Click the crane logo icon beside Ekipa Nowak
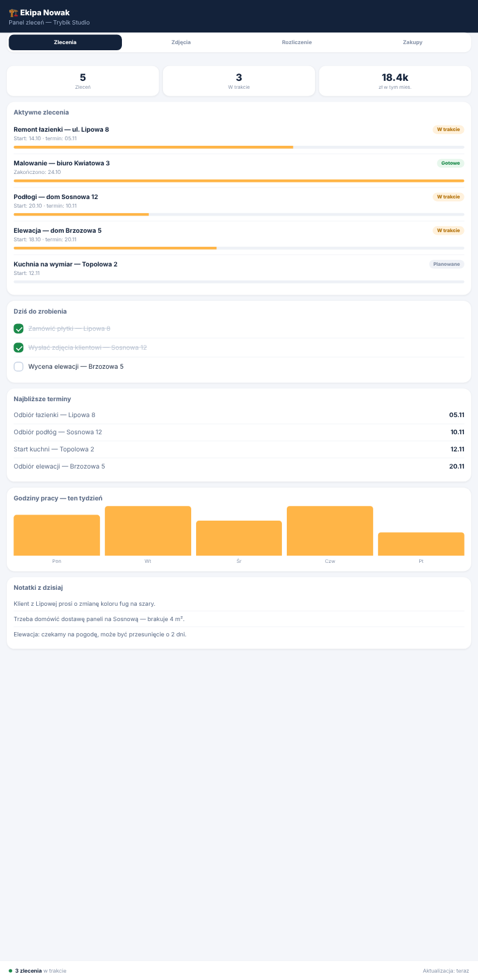 click(x=13, y=13)
